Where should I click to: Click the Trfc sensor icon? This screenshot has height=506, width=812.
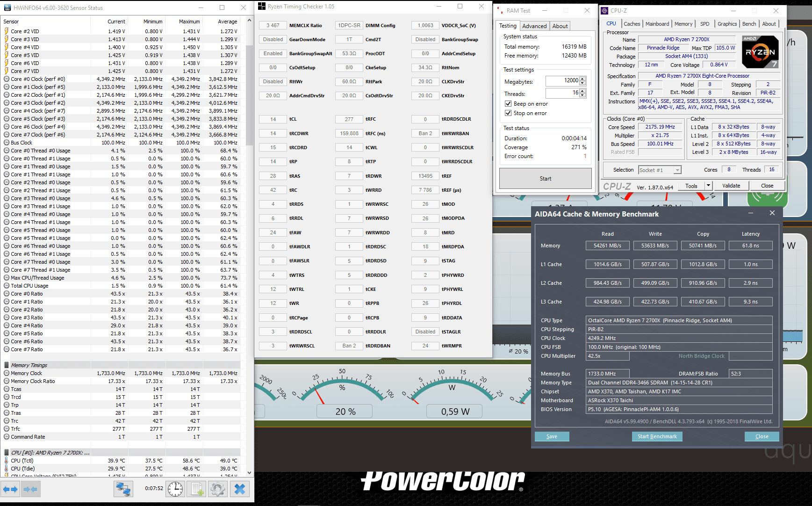click(7, 429)
